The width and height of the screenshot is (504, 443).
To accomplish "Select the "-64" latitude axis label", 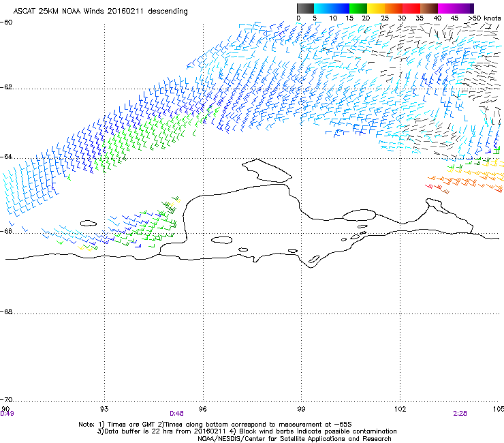I will 6,157.
